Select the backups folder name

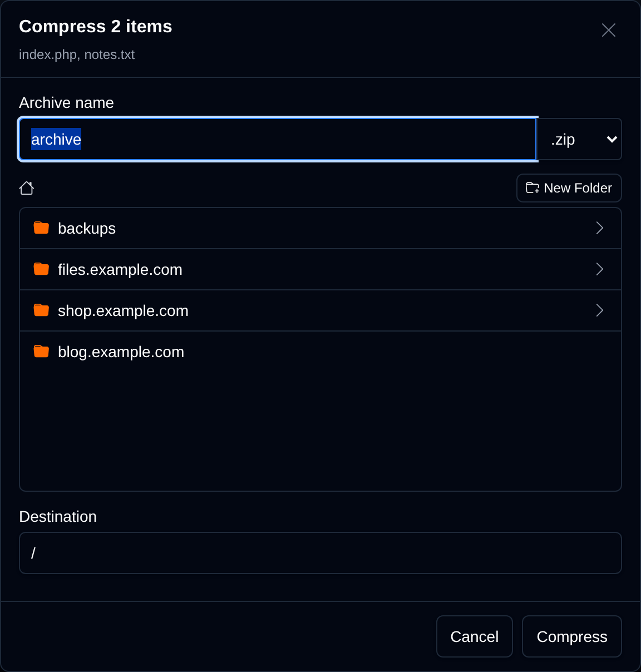click(87, 229)
